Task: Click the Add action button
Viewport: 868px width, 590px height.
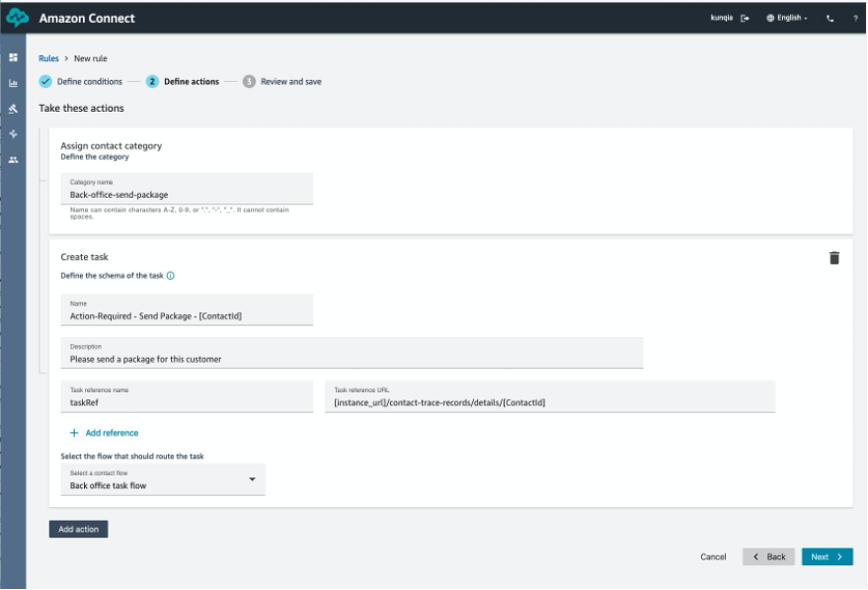Action: point(79,529)
